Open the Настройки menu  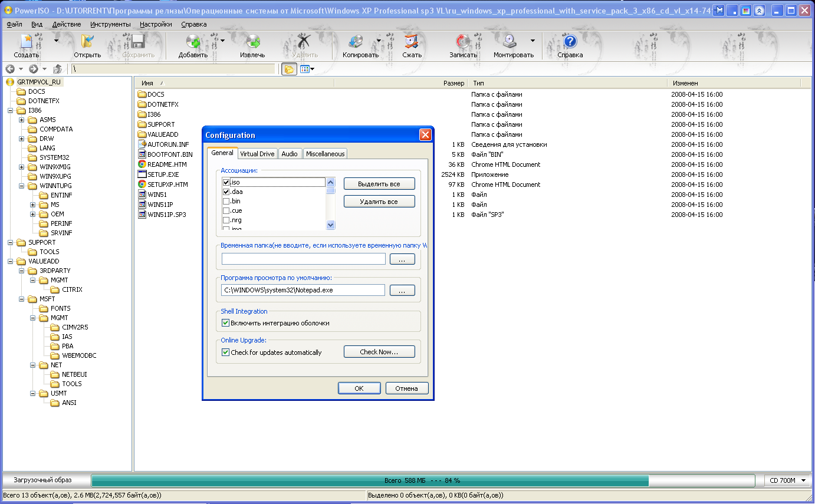coord(156,24)
